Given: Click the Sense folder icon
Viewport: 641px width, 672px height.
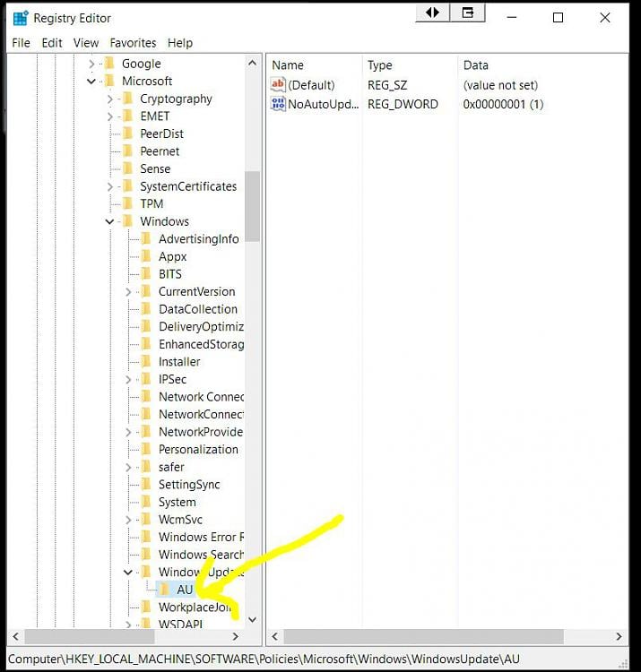Looking at the screenshot, I should [128, 168].
